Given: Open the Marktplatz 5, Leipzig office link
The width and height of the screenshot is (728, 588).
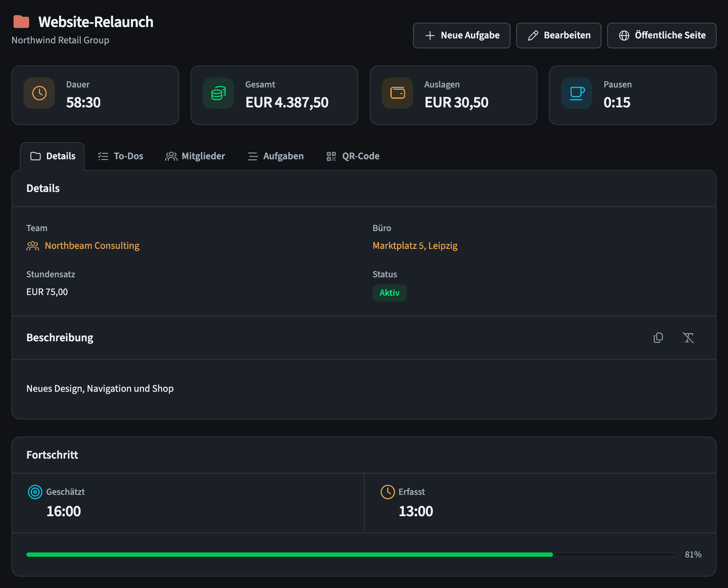Looking at the screenshot, I should 415,246.
